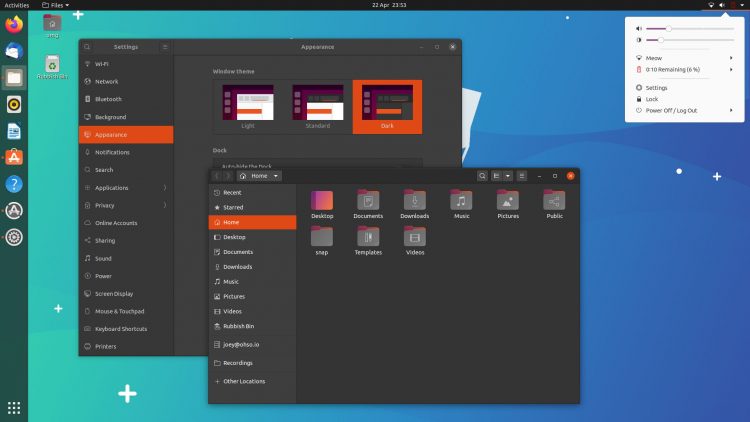Open joey@ohso.io in Files sidebar
750x422 pixels.
pyautogui.click(x=253, y=344)
